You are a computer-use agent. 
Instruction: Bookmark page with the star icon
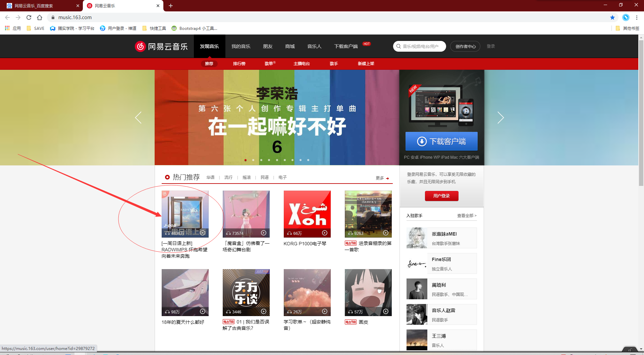point(612,17)
